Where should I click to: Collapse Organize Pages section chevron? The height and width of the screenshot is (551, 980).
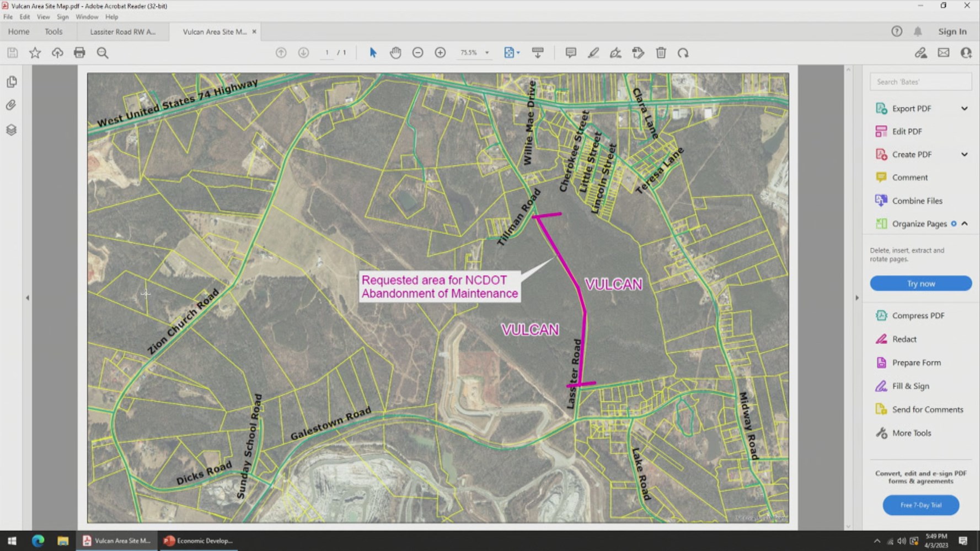click(965, 224)
